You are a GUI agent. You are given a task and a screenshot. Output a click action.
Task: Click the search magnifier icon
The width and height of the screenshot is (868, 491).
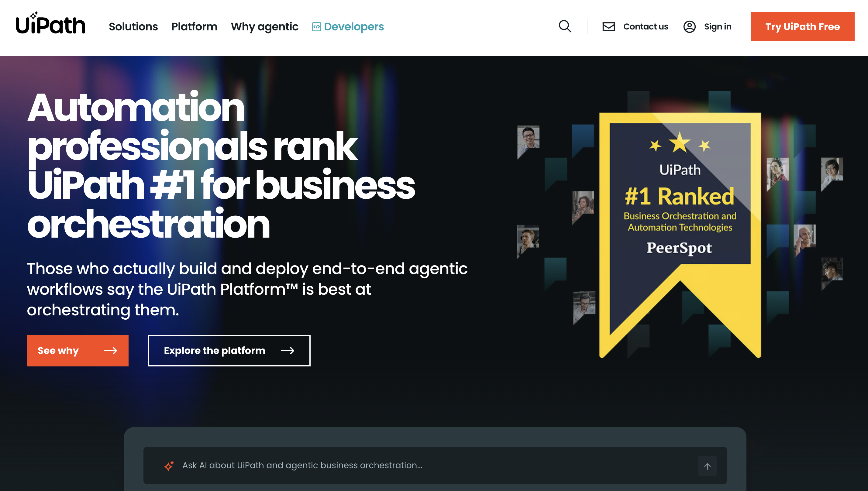pyautogui.click(x=565, y=26)
